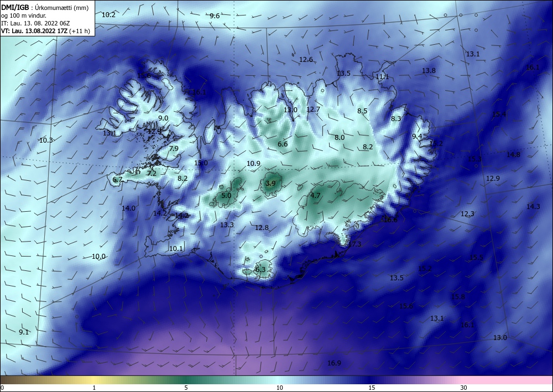Click the 16.6 value on southeast coast
The image size is (553, 392).
[390, 219]
